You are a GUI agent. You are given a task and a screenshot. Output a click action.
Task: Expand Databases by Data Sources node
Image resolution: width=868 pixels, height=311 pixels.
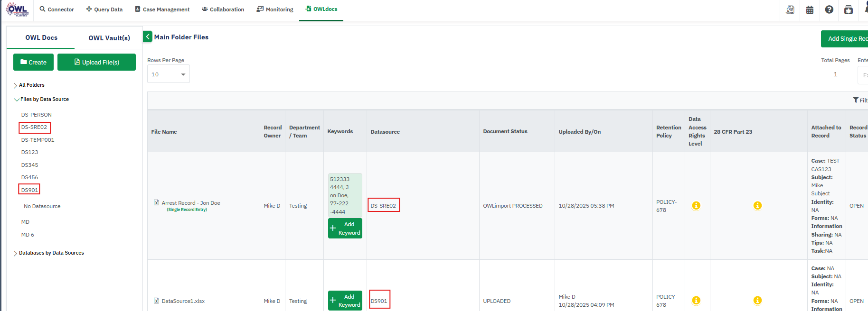coord(15,253)
